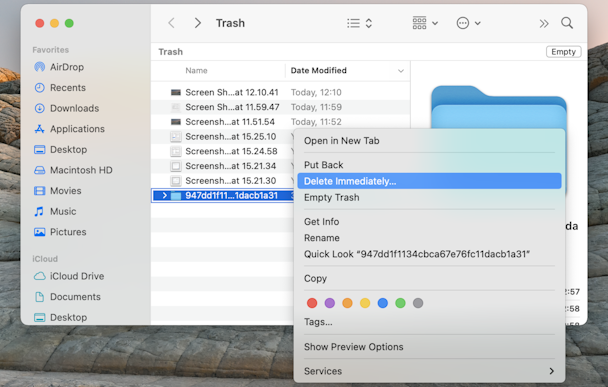Expand the 947dd1f11...1dacb1a31 folder

click(164, 195)
